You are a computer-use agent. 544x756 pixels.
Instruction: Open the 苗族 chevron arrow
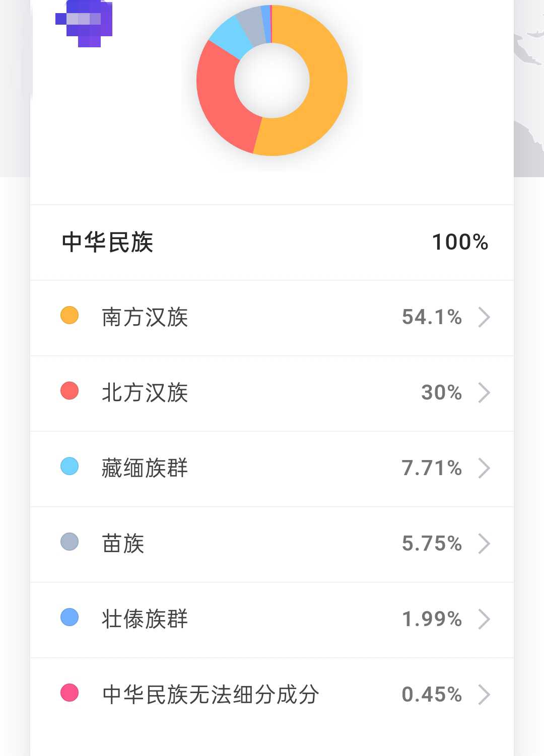(484, 544)
